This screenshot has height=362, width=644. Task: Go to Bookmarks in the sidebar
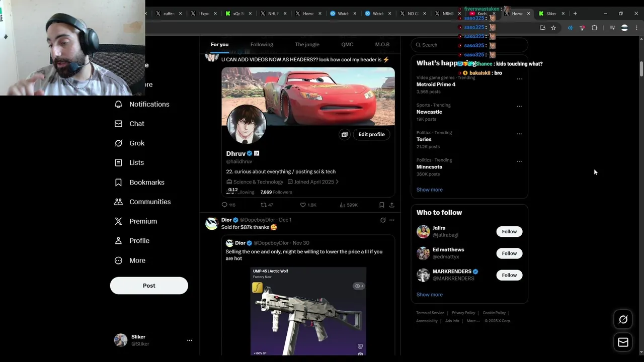click(x=139, y=182)
